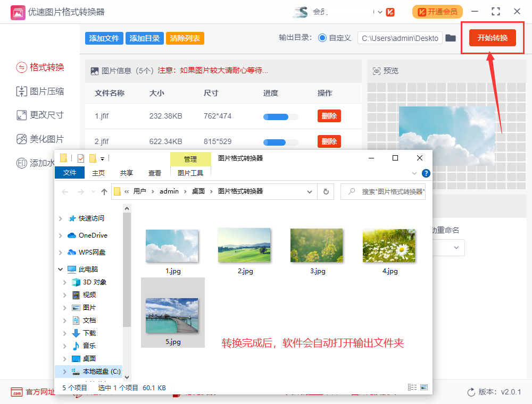Collapse the 此电脑 tree node
The width and height of the screenshot is (532, 404).
(x=60, y=269)
